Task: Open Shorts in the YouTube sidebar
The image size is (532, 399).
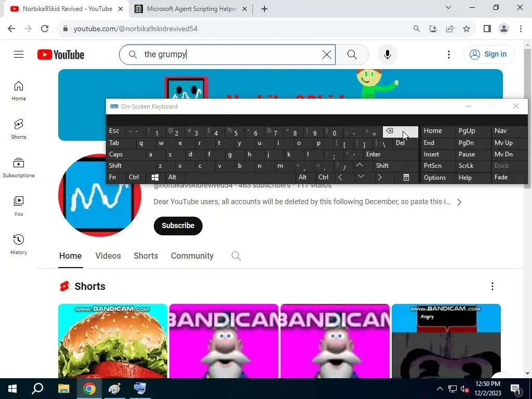Action: point(19,129)
